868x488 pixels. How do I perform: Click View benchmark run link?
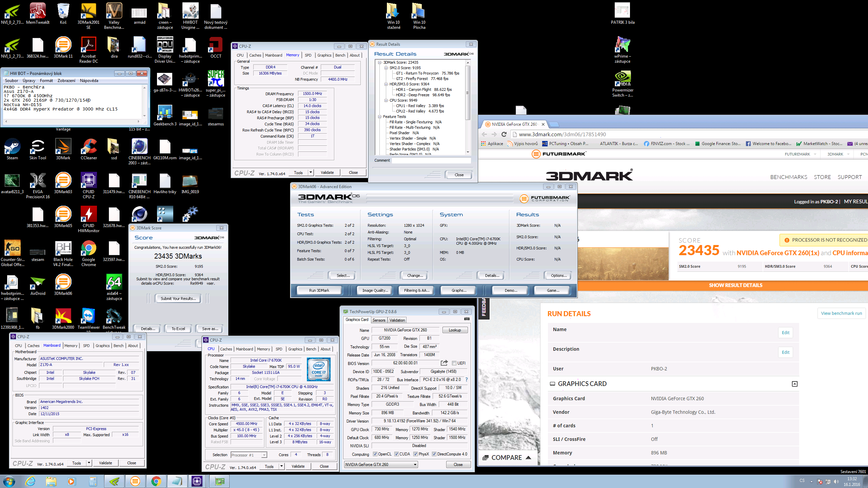[x=841, y=313]
